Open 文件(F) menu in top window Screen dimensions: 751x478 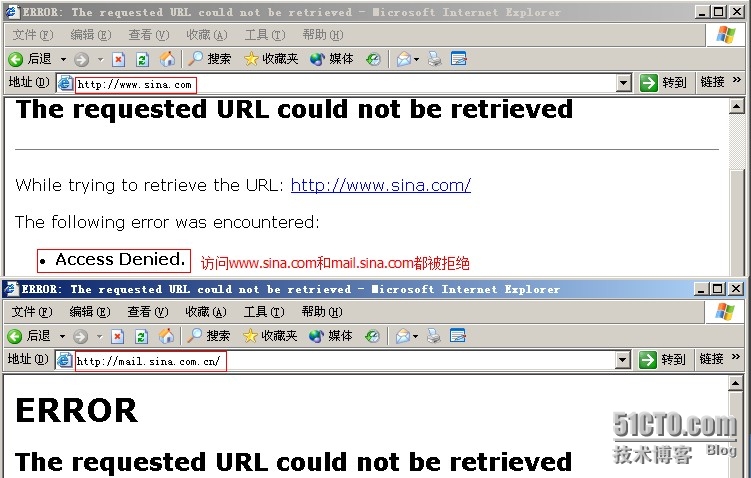click(33, 35)
